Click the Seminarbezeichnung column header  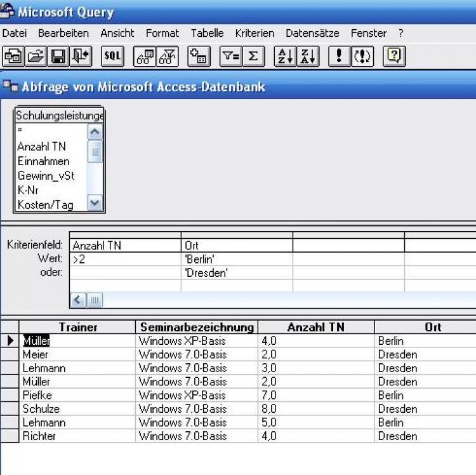click(197, 327)
